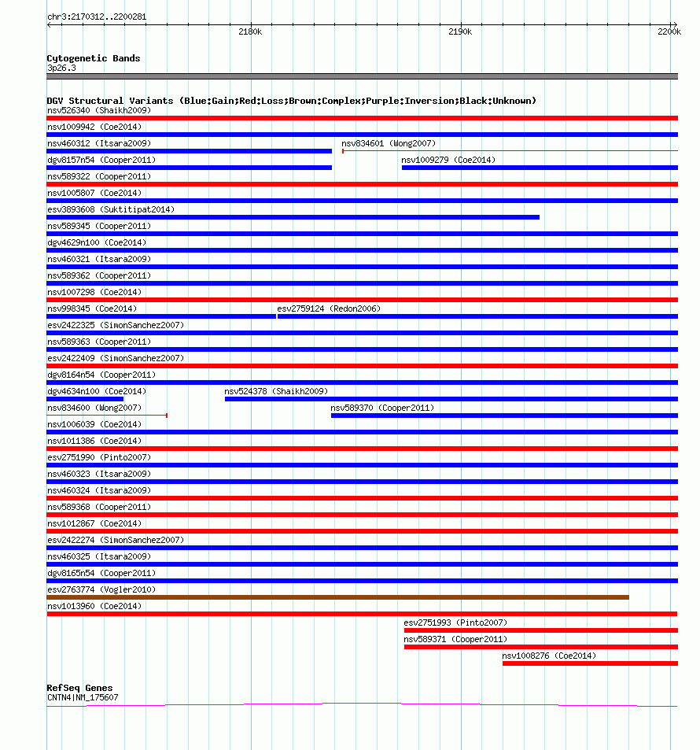Click nsv589322 (Cooper2011) label

click(99, 176)
